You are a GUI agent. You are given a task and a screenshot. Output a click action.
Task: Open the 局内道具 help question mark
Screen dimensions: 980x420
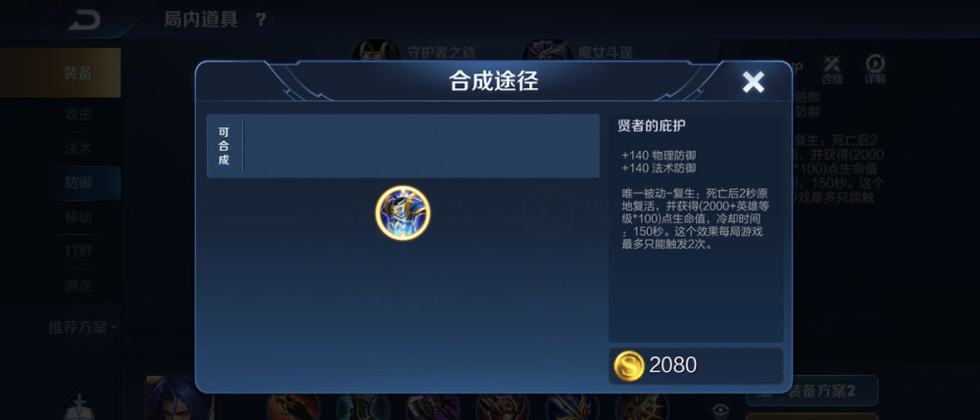point(261,20)
